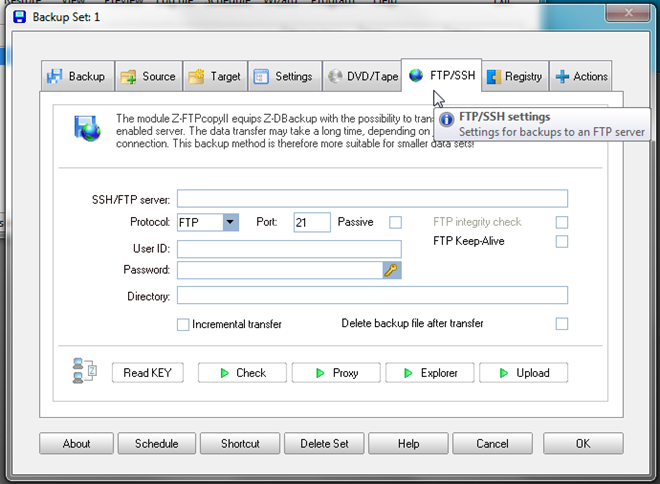
Task: Click the green play icon on Upload
Action: point(503,373)
